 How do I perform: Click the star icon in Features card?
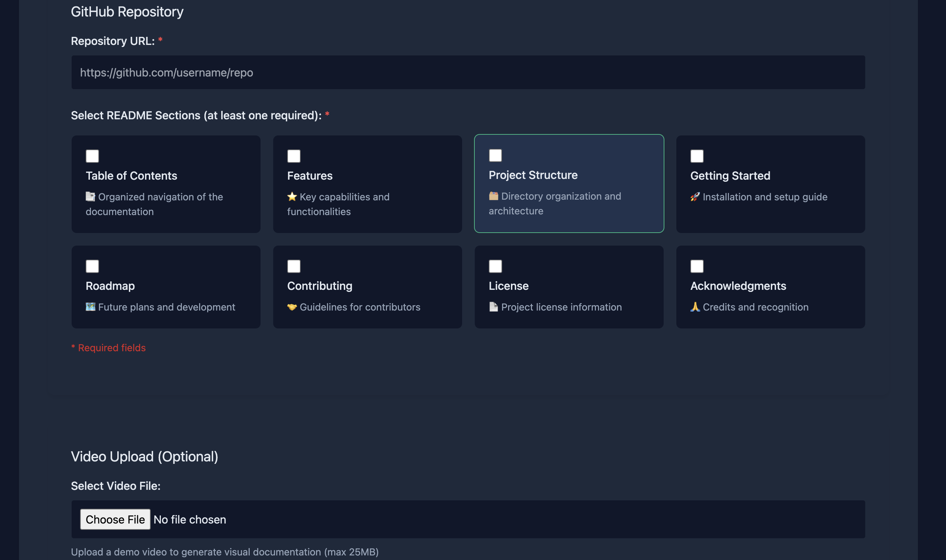pyautogui.click(x=291, y=196)
